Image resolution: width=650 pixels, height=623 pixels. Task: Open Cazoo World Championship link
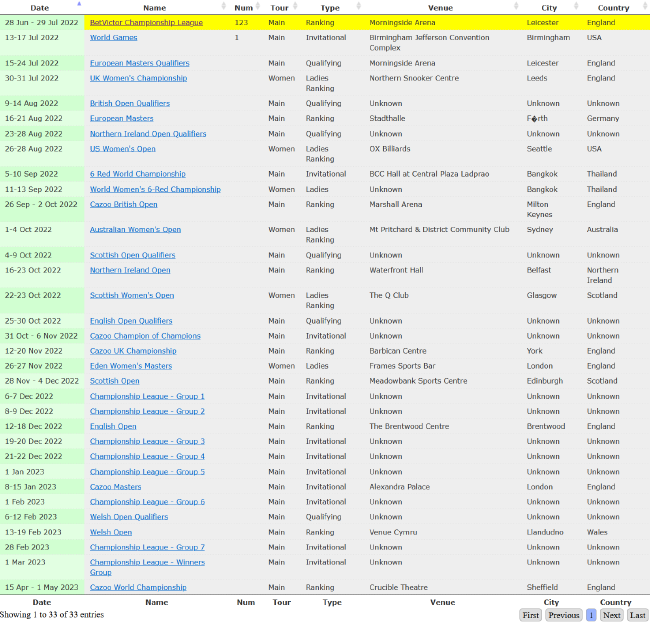(x=138, y=587)
